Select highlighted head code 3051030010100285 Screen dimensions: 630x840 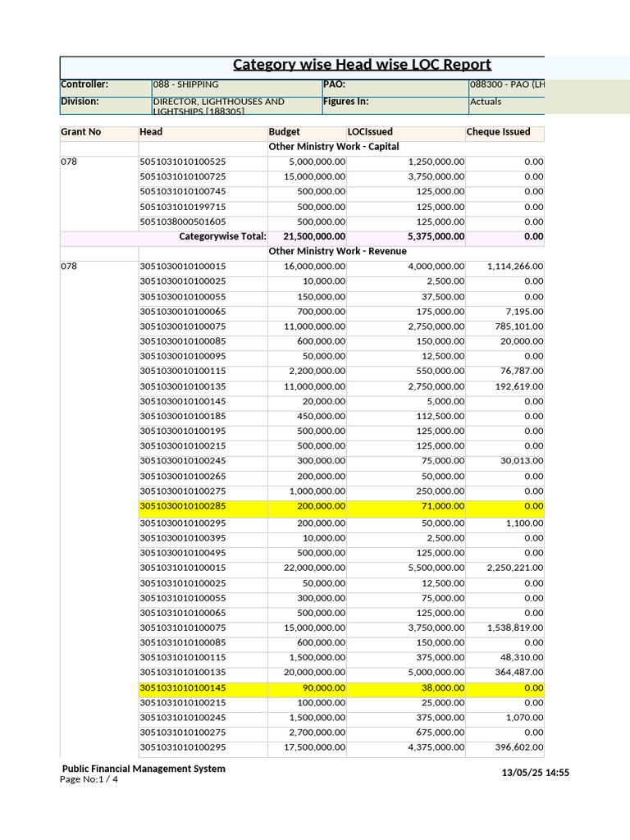[183, 506]
